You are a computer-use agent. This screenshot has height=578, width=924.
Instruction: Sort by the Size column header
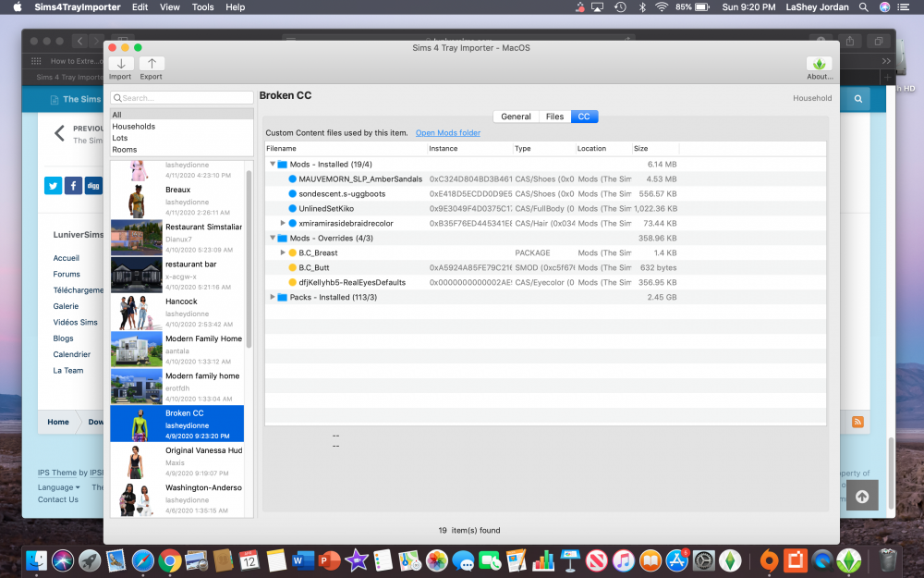[655, 149]
